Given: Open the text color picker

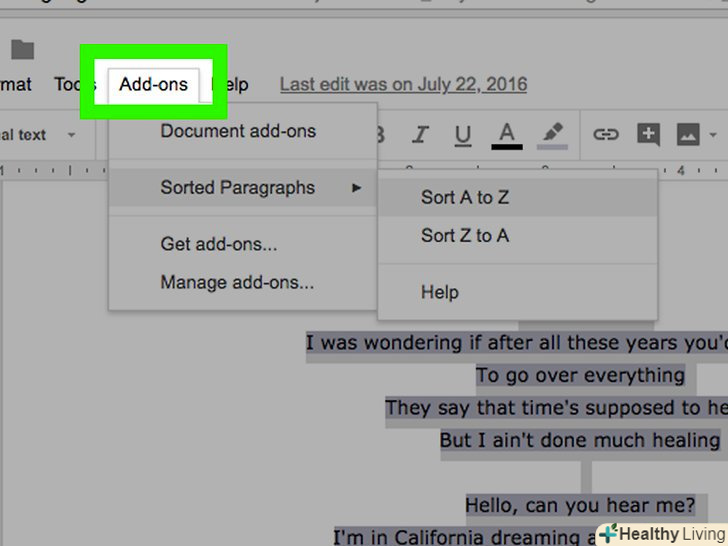Looking at the screenshot, I should tap(507, 136).
